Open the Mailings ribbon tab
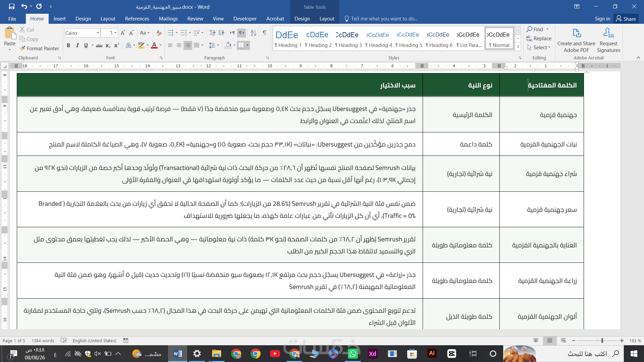 168,19
